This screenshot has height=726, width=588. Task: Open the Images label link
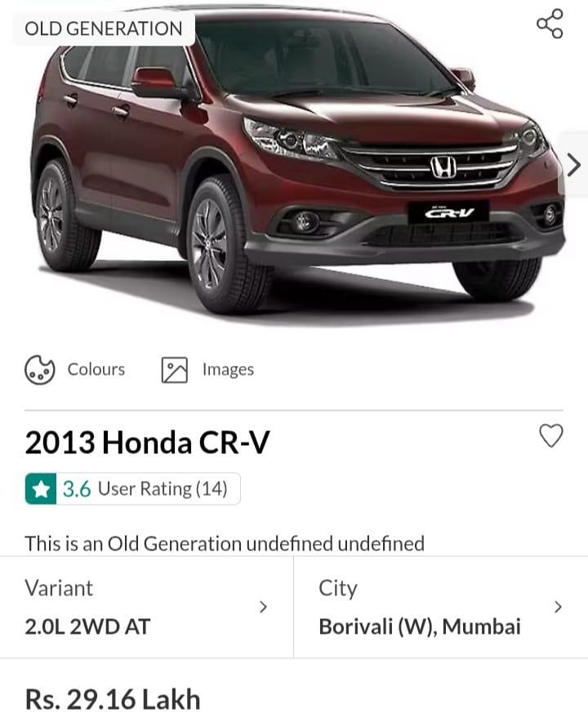(228, 370)
